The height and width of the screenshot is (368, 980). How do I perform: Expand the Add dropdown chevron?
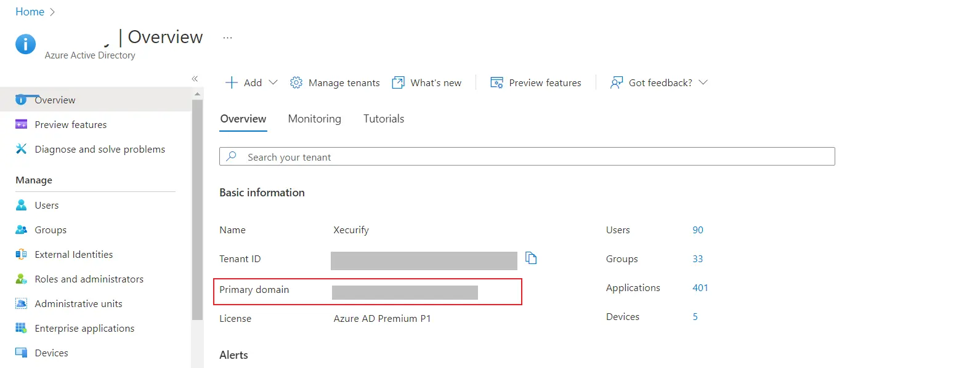[x=273, y=82]
